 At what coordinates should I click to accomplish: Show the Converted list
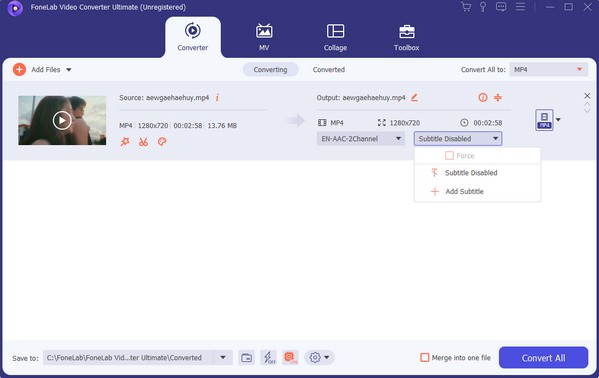click(329, 70)
